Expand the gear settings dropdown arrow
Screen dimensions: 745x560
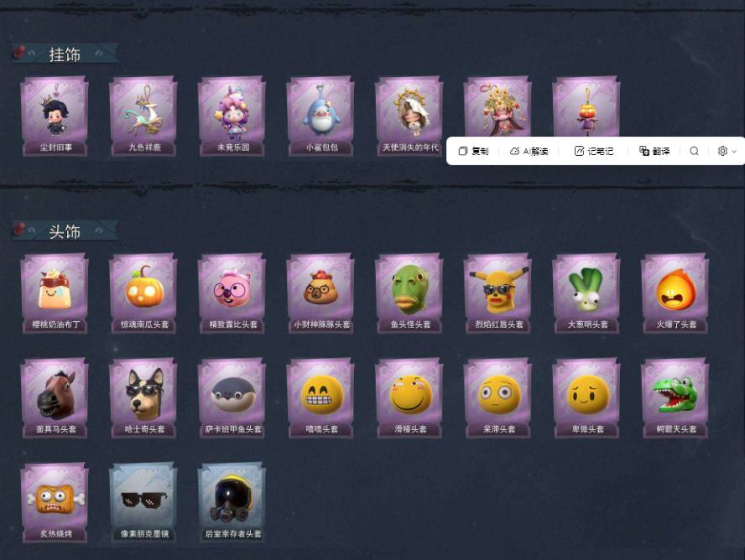[x=734, y=152]
